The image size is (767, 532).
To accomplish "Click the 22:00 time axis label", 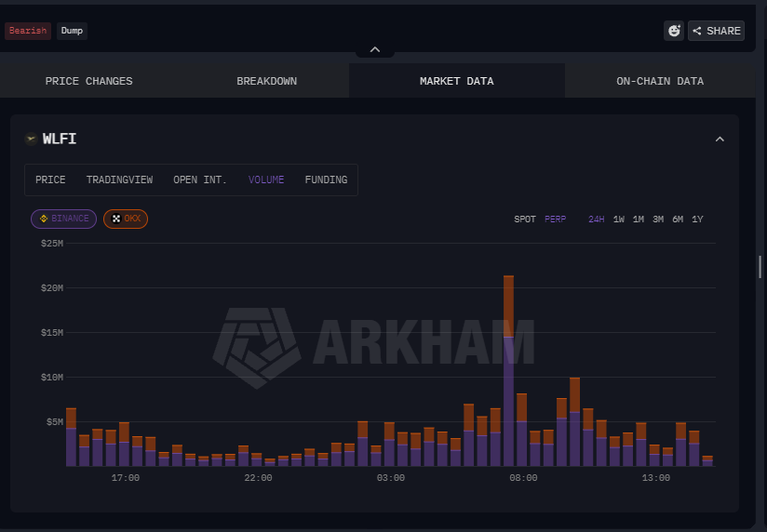I will [258, 478].
